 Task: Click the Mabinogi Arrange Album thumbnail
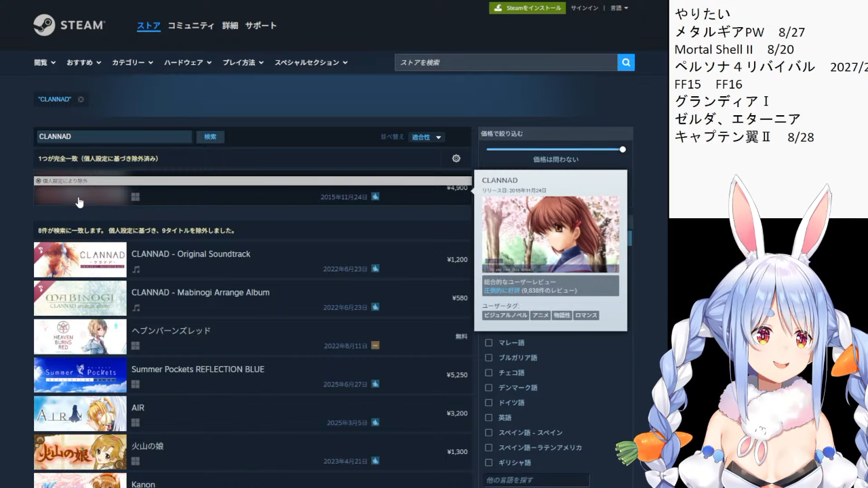80,298
